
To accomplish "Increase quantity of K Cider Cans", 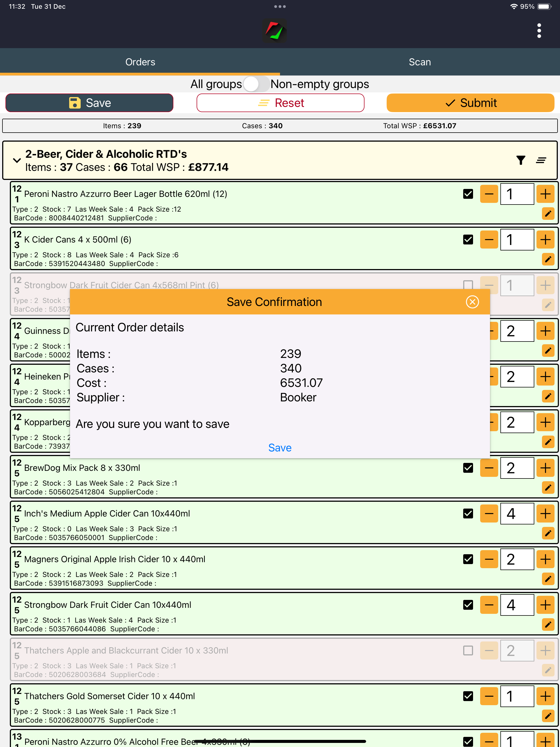I will click(546, 240).
